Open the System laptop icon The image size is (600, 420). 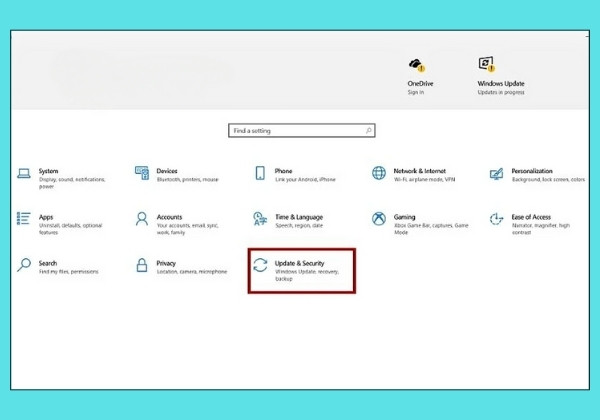coord(24,173)
